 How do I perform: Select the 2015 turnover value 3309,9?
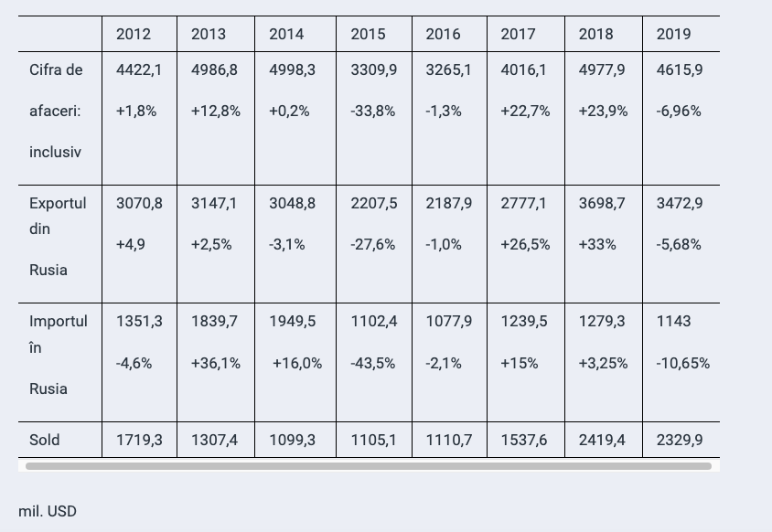click(x=373, y=69)
